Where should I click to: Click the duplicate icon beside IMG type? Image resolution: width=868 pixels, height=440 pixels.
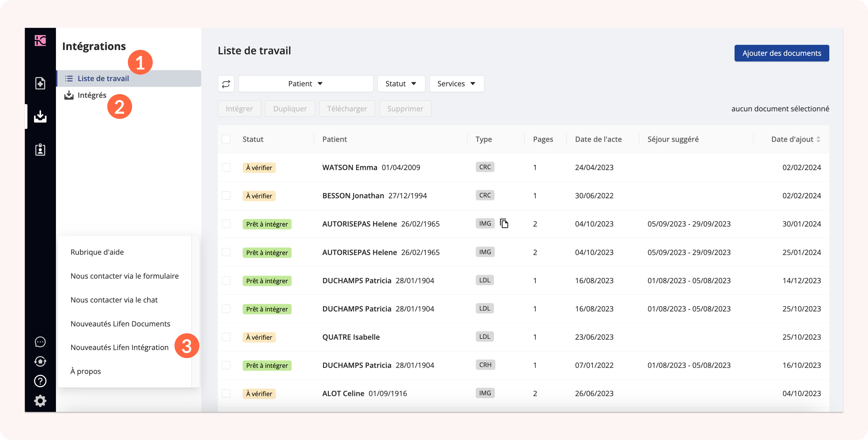pos(504,224)
